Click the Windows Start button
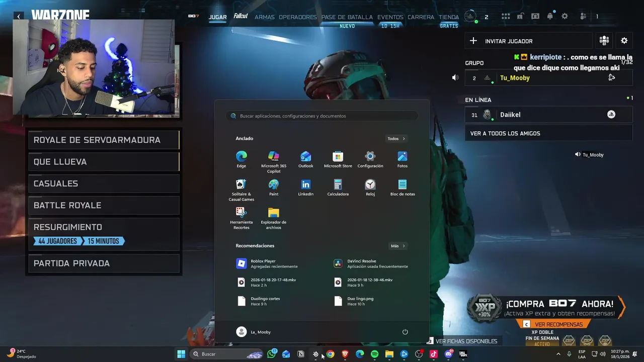Viewport: 644px width, 362px height. [x=181, y=354]
